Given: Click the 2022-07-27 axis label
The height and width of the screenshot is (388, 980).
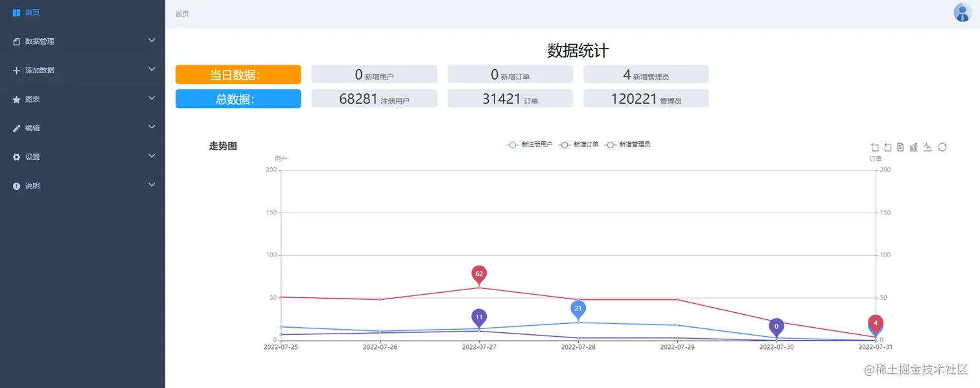Looking at the screenshot, I should (x=479, y=347).
